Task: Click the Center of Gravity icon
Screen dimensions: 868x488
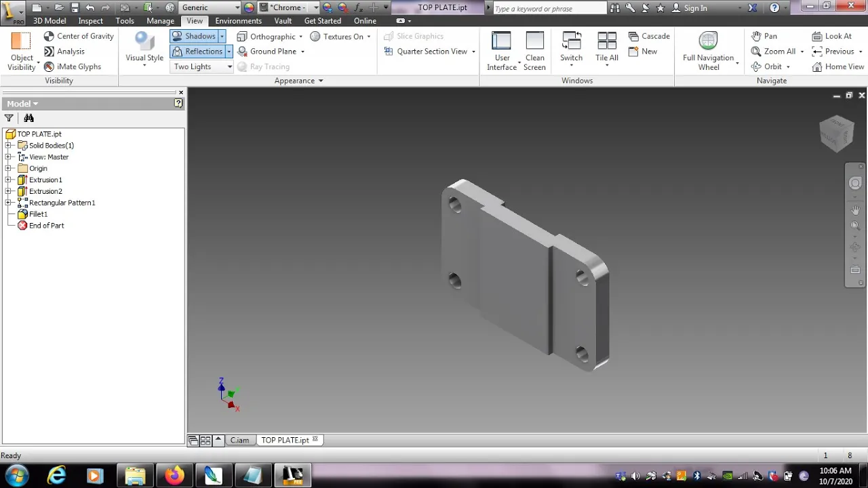Action: click(49, 36)
